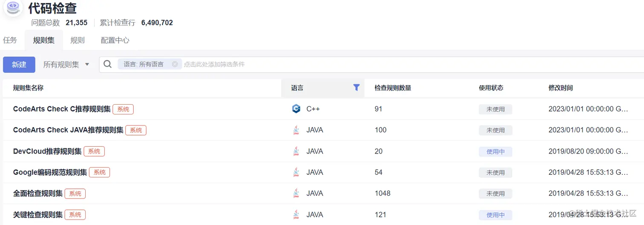644x225 pixels.
Task: Click the C++ language text
Action: [313, 109]
